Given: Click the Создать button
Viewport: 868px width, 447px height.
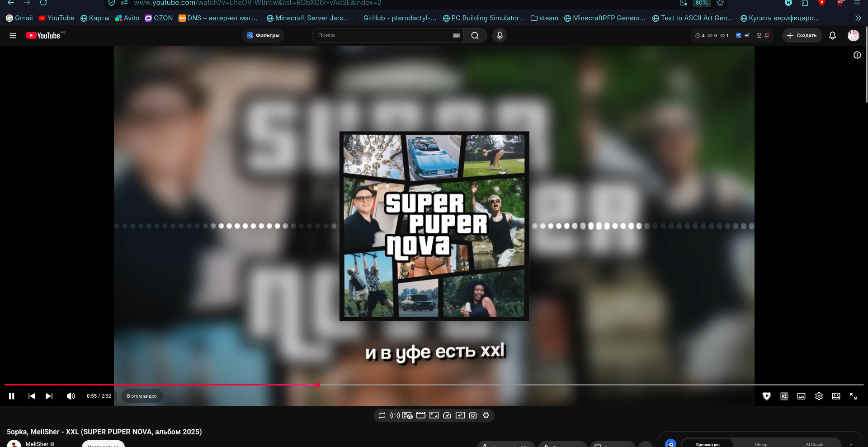Looking at the screenshot, I should coord(802,35).
